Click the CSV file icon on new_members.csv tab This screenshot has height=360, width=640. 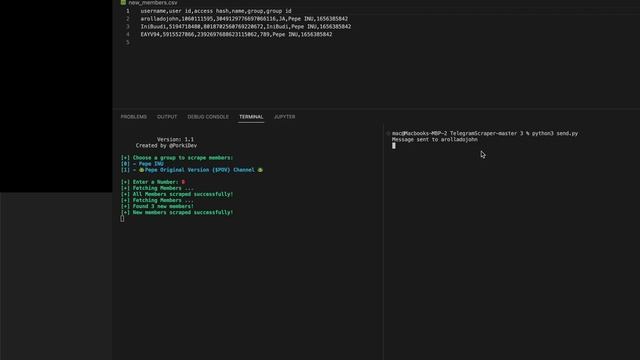(x=123, y=2)
